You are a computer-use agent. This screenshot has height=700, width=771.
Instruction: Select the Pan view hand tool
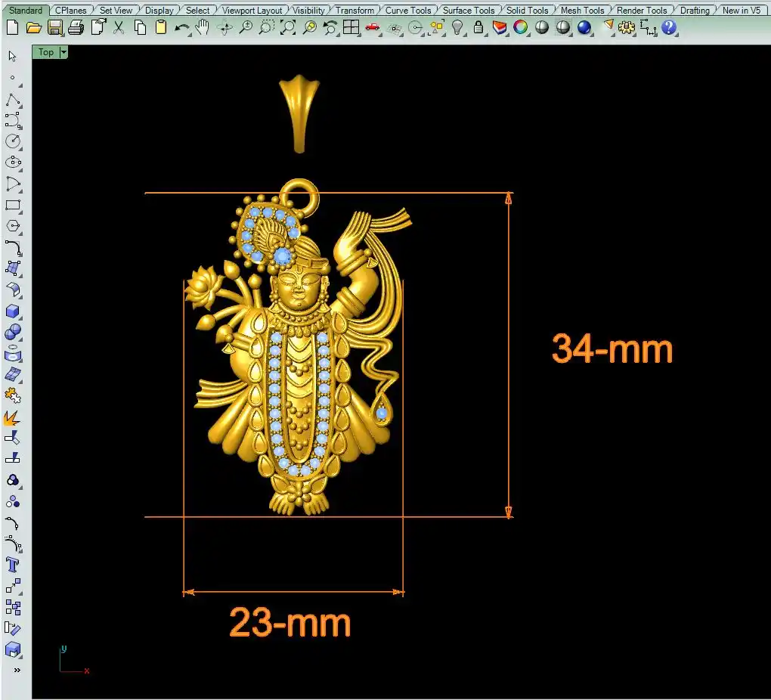203,28
